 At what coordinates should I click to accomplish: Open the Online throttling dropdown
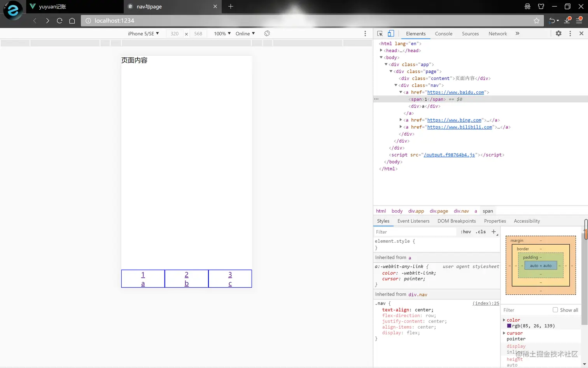coord(245,33)
